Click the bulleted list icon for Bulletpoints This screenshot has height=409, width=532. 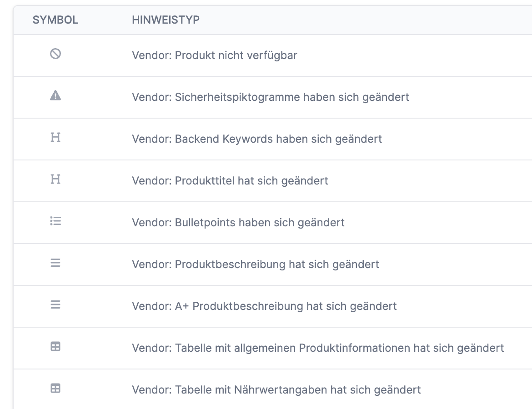pyautogui.click(x=55, y=222)
